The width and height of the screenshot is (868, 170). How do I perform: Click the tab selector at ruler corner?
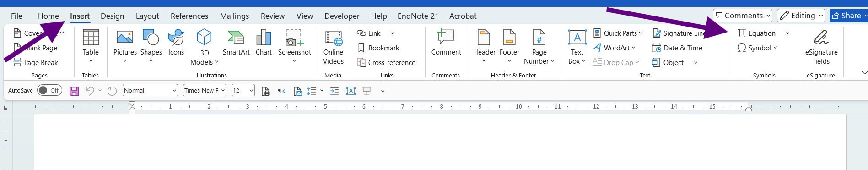coord(5,108)
